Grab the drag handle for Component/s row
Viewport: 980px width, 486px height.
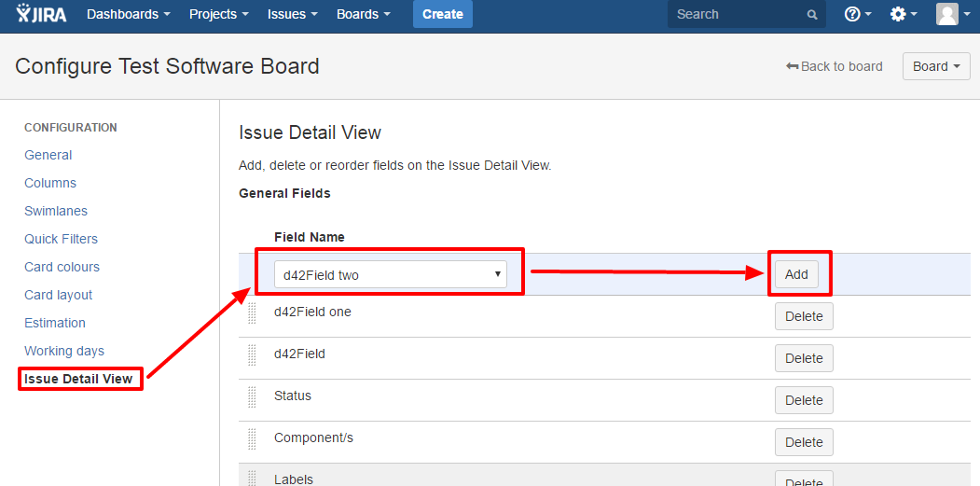coord(253,438)
